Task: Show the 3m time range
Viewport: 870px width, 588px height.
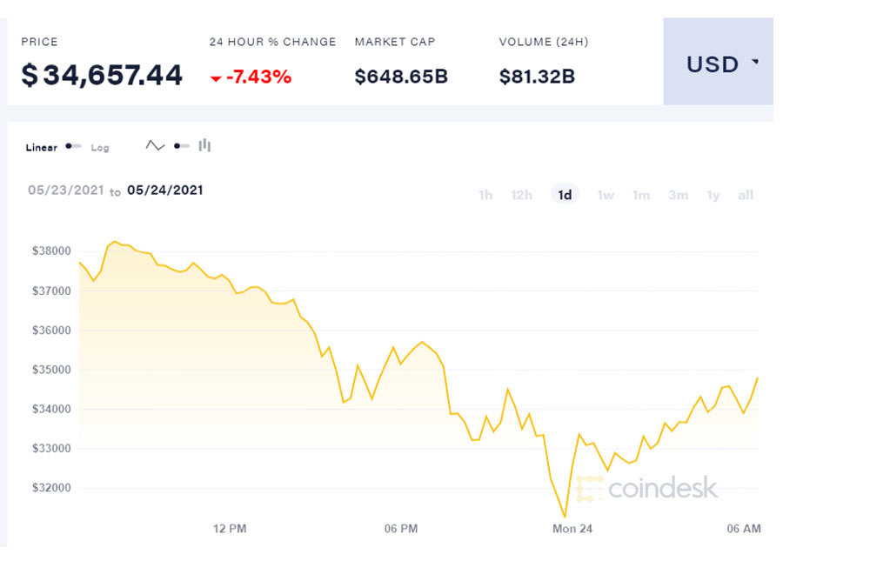Action: coord(678,195)
